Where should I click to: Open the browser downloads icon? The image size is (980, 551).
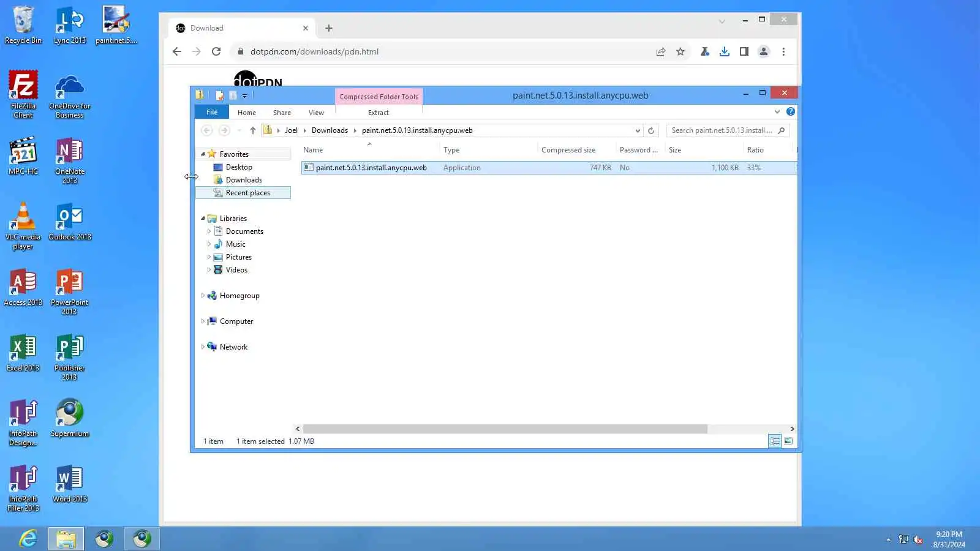[x=725, y=51]
